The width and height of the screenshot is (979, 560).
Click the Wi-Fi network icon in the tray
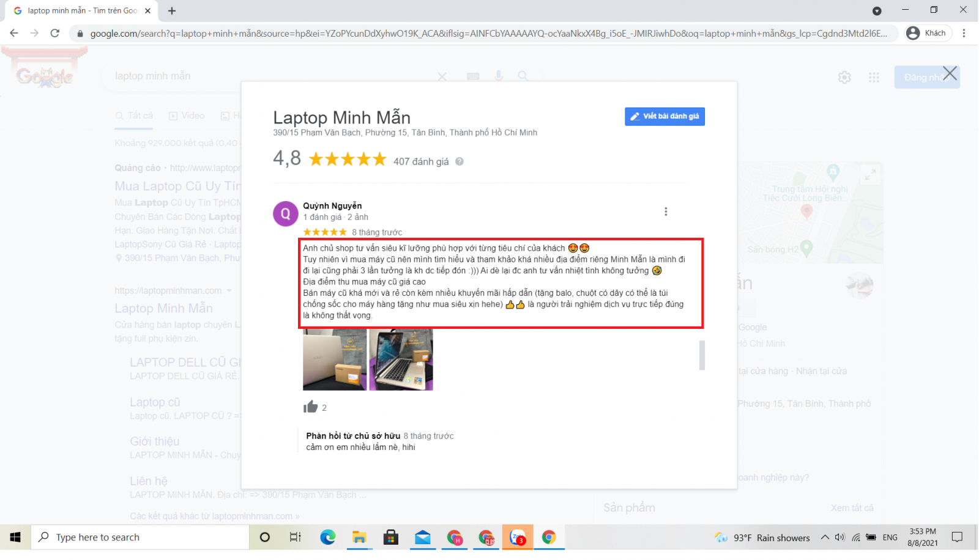(856, 537)
